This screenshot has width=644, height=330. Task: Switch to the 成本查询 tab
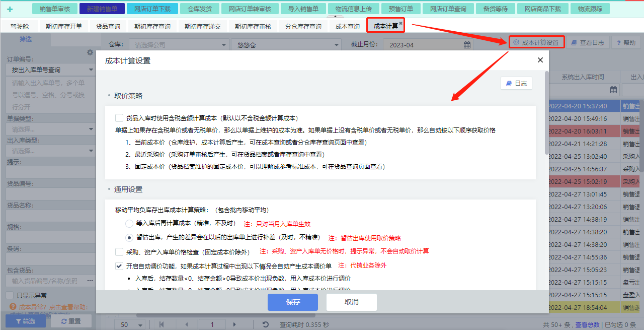tap(347, 26)
